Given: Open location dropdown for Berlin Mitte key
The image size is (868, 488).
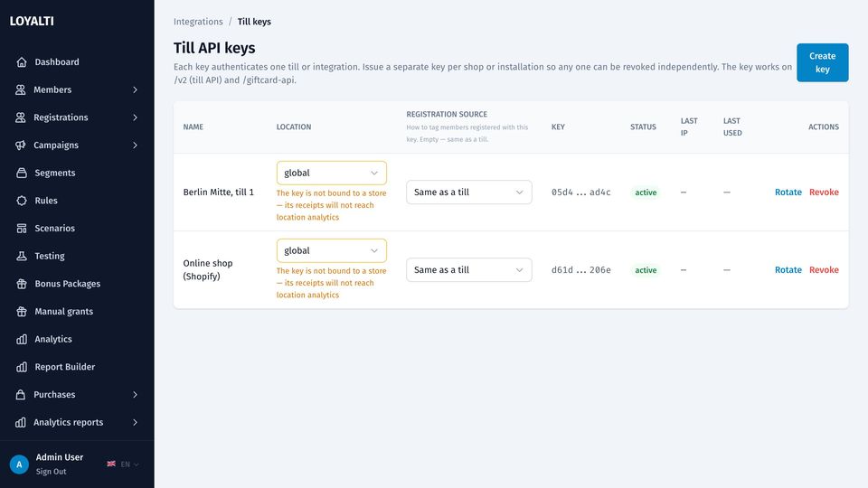Looking at the screenshot, I should coord(332,173).
